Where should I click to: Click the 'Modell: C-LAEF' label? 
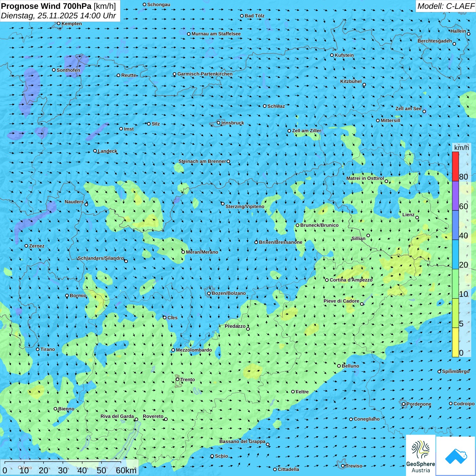(x=445, y=6)
